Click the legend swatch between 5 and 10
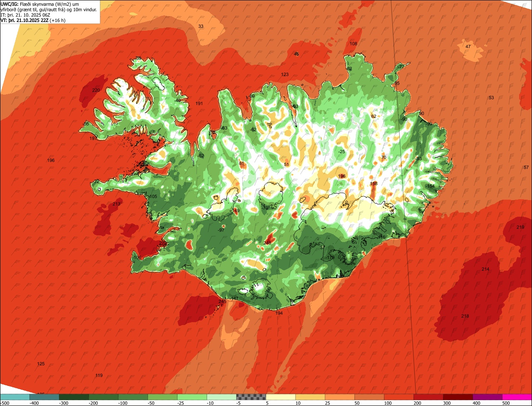Screen dimensions: 532x406 (281, 397)
